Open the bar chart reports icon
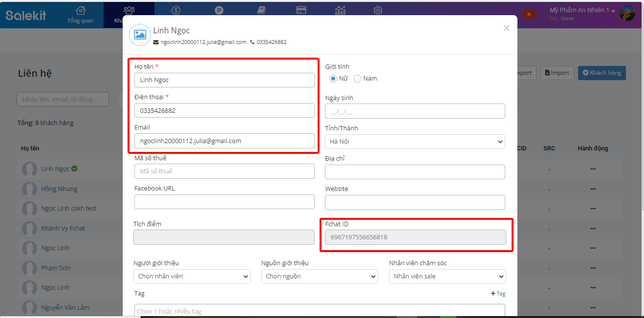This screenshot has height=318, width=644. click(x=340, y=10)
